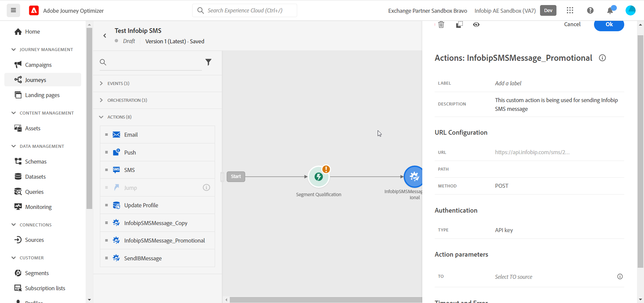Click the info icon next to action title
644x303 pixels.
pos(602,58)
